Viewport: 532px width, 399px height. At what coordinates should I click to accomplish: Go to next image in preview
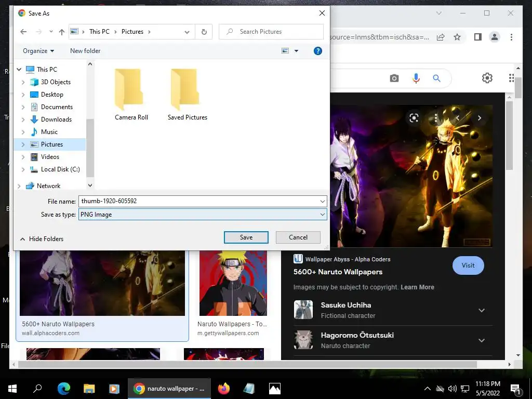(479, 118)
